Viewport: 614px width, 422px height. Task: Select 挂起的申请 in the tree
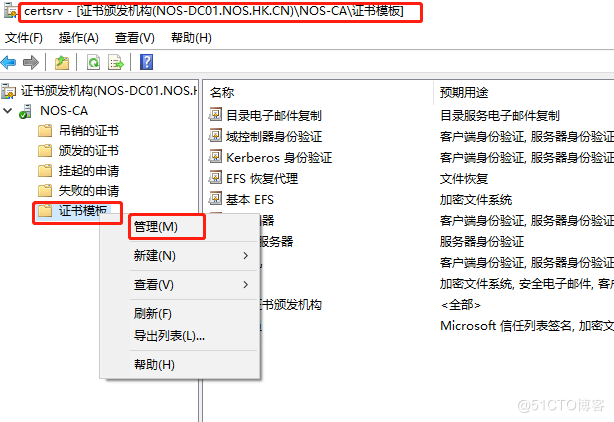click(x=88, y=171)
